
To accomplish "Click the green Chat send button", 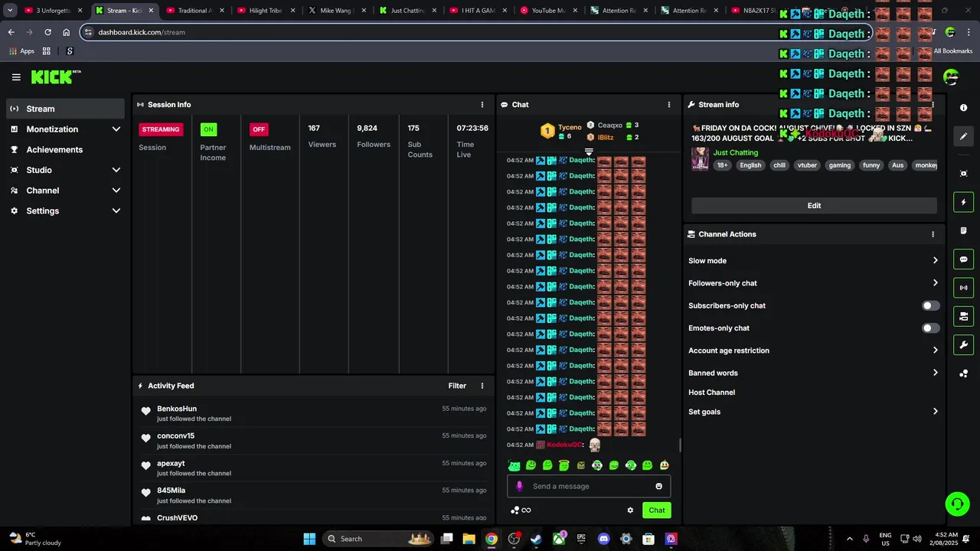I will click(x=657, y=510).
